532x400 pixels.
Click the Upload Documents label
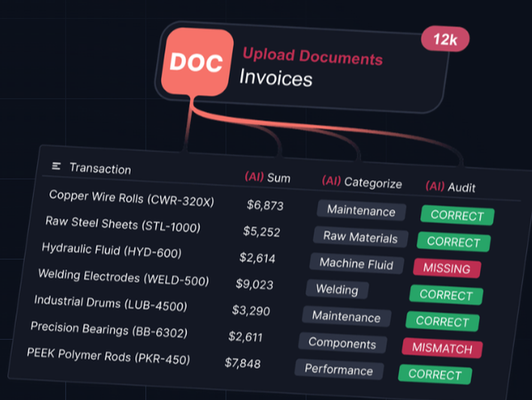point(312,56)
